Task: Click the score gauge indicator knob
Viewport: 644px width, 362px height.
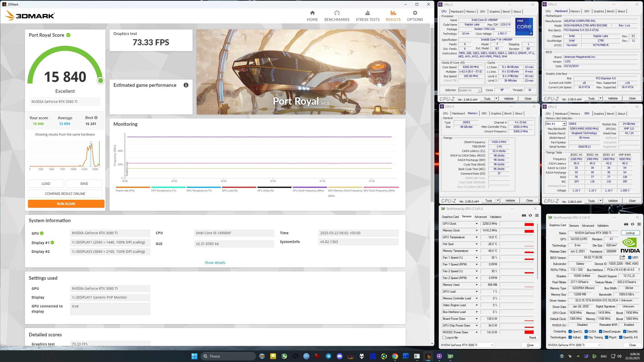Action: click(x=100, y=81)
